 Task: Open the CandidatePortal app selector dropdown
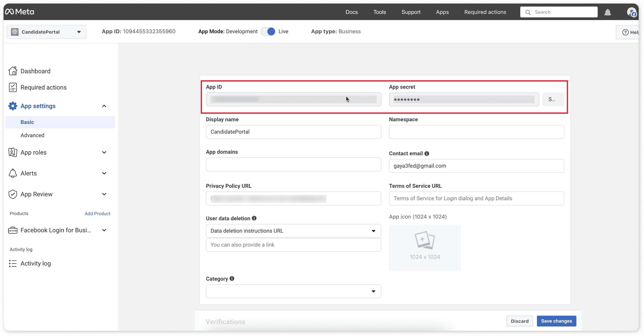47,32
